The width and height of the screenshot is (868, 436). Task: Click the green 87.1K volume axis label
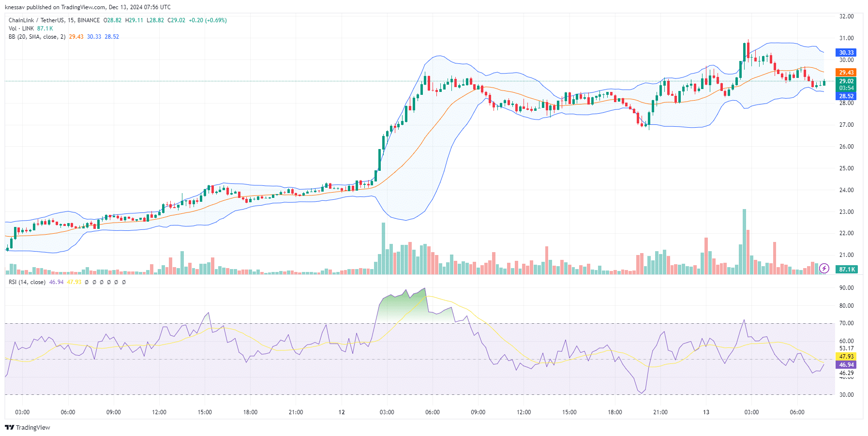click(x=847, y=269)
